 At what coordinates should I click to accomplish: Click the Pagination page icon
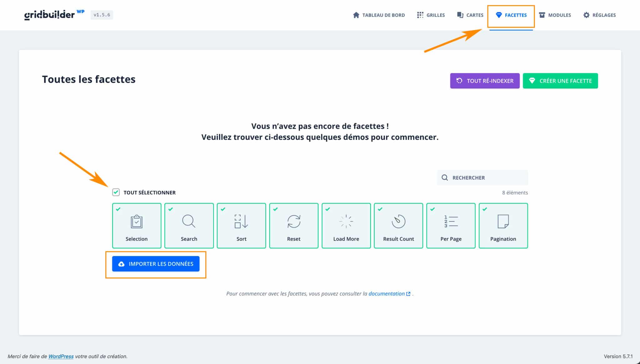pyautogui.click(x=503, y=222)
